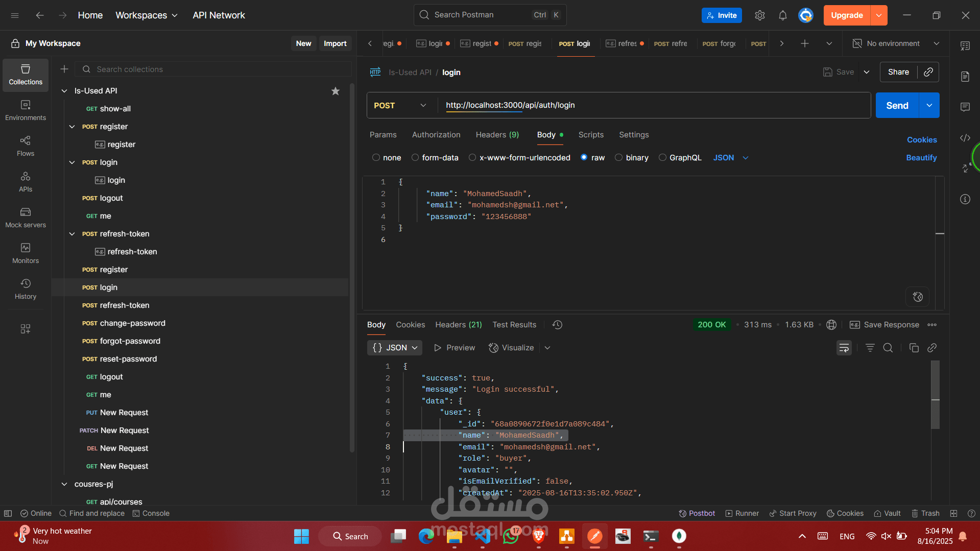Open the Monitors sidebar panel
980x551 pixels.
[x=26, y=253]
